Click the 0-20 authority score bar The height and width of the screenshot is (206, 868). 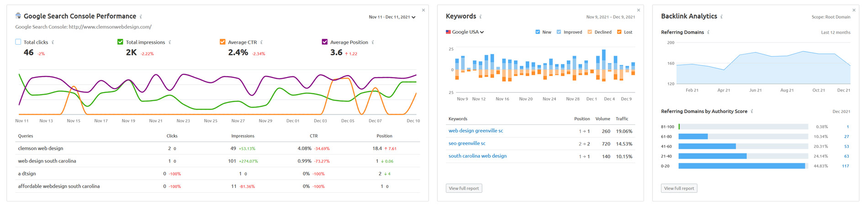(x=743, y=166)
